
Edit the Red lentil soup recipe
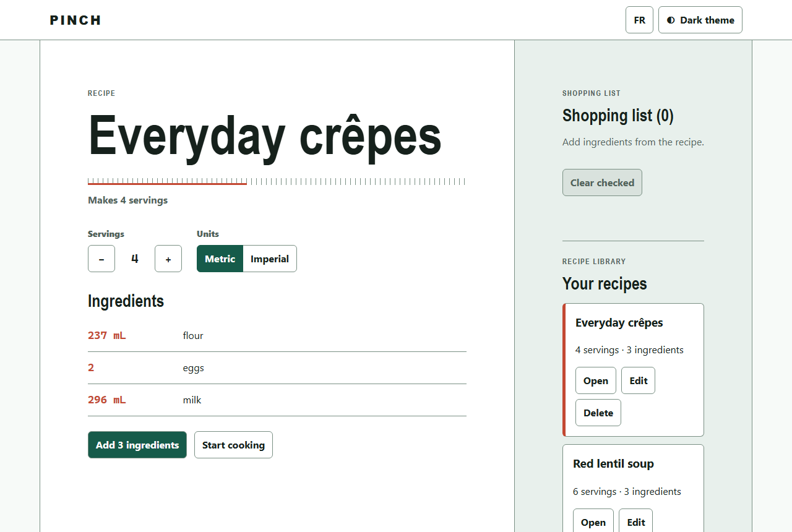635,521
